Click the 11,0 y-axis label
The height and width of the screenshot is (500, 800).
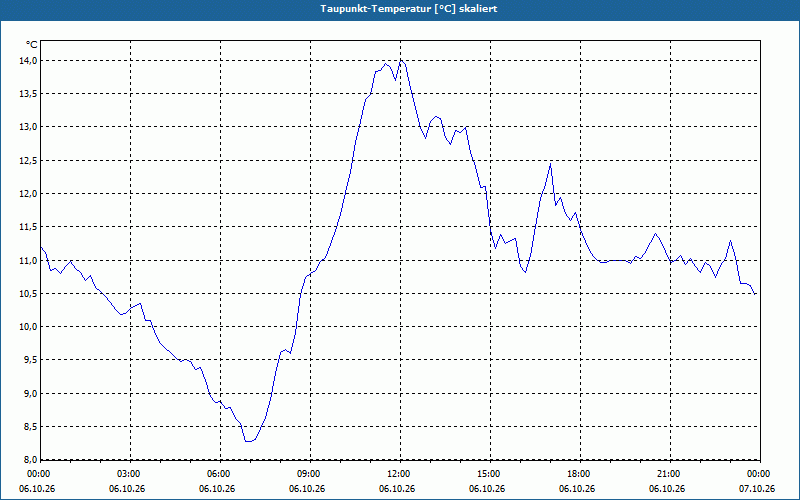29,260
